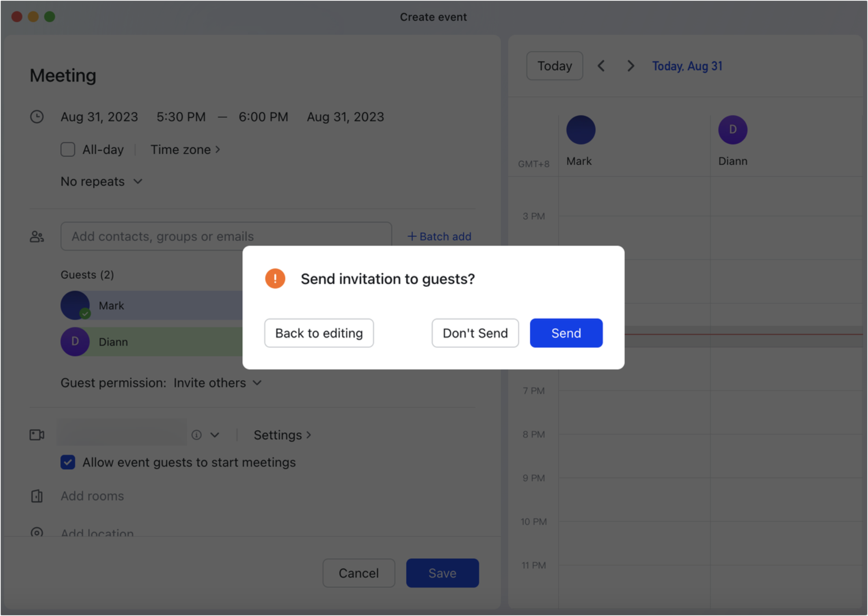Click the info icon next to the meeting link
This screenshot has height=616, width=868.
tap(196, 435)
